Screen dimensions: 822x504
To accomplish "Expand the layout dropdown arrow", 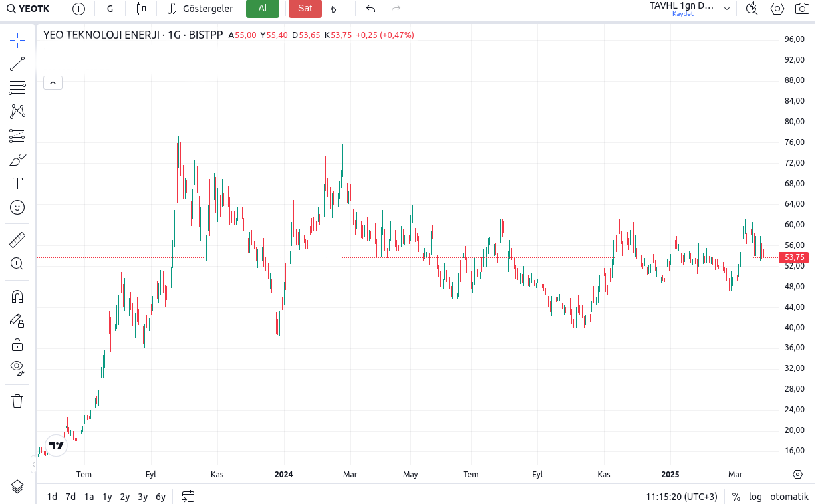I will [727, 9].
